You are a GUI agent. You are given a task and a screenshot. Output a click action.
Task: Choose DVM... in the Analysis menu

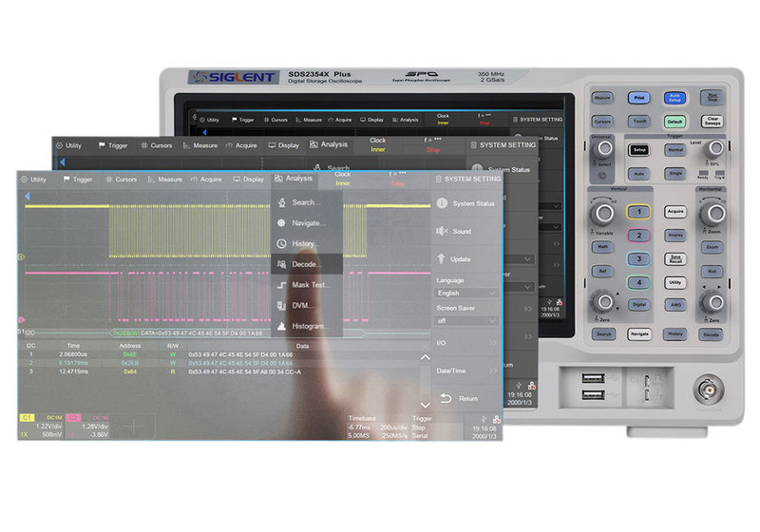(307, 305)
